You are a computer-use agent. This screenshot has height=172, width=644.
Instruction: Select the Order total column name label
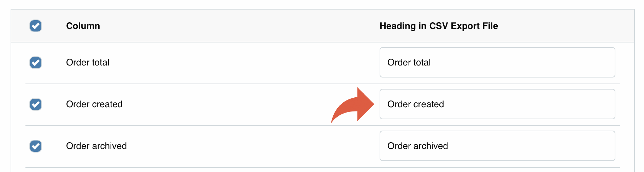pyautogui.click(x=88, y=63)
